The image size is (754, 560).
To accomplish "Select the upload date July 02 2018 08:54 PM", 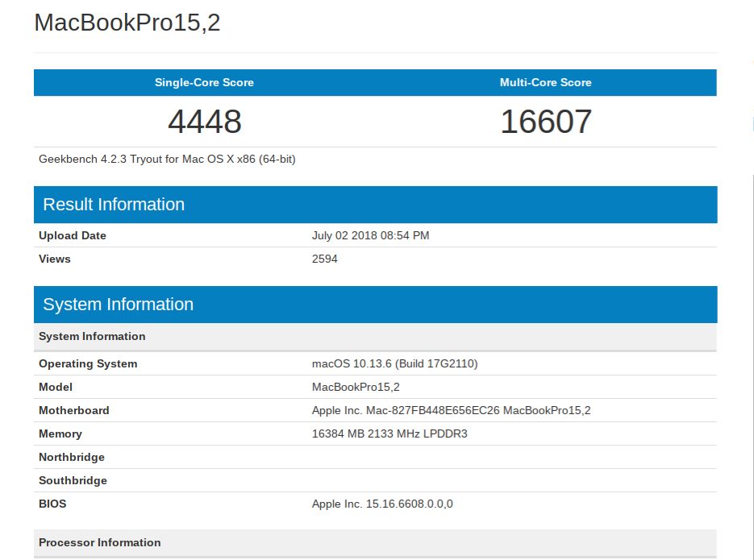I will pyautogui.click(x=371, y=236).
